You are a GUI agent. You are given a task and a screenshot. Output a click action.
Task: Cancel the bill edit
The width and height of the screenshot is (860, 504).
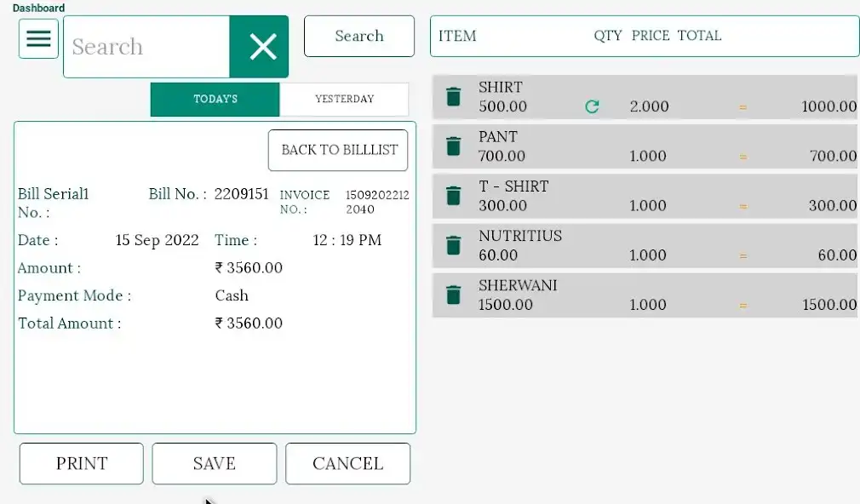(347, 464)
